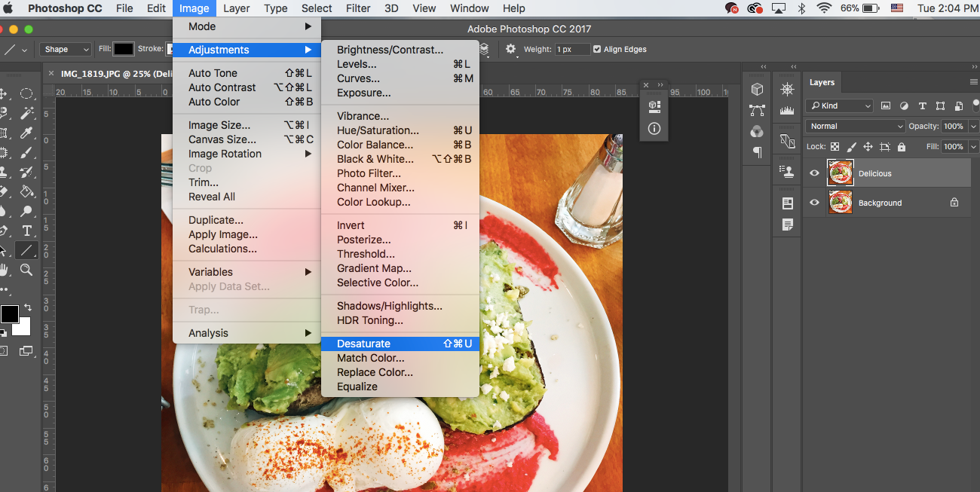
Task: Toggle Quick Mask mode button
Action: (3, 350)
